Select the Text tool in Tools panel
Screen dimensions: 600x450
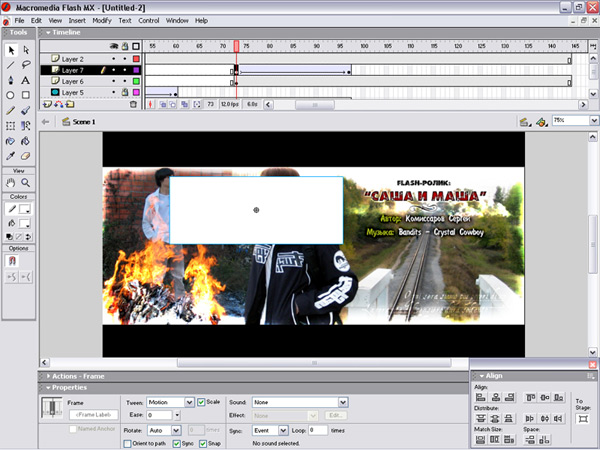tap(26, 80)
